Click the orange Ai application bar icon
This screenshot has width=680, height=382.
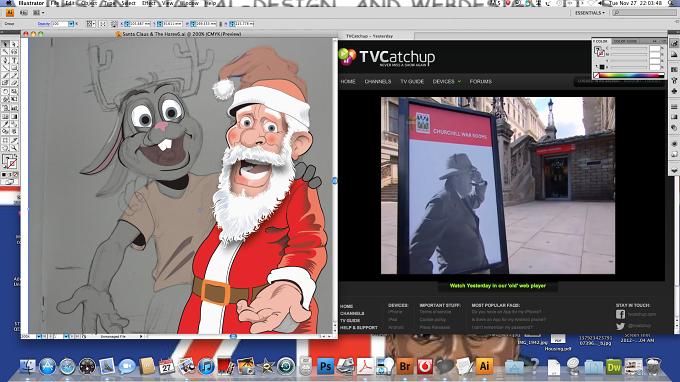(x=10, y=13)
